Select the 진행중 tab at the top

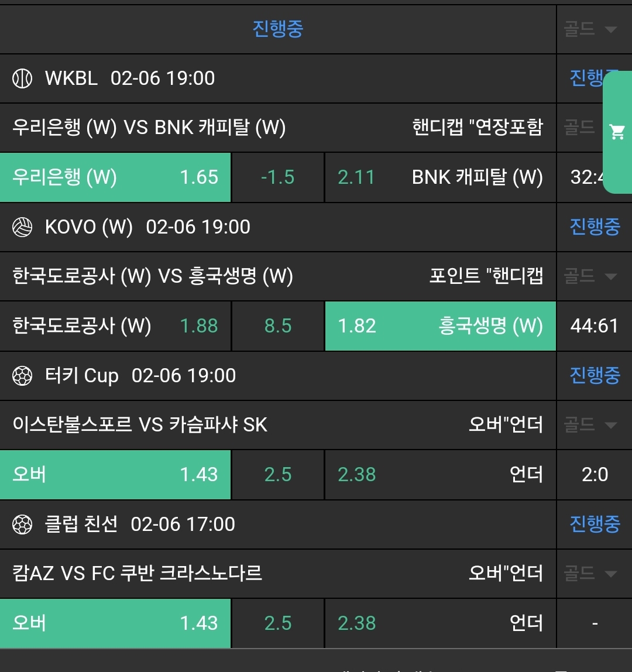click(x=278, y=29)
